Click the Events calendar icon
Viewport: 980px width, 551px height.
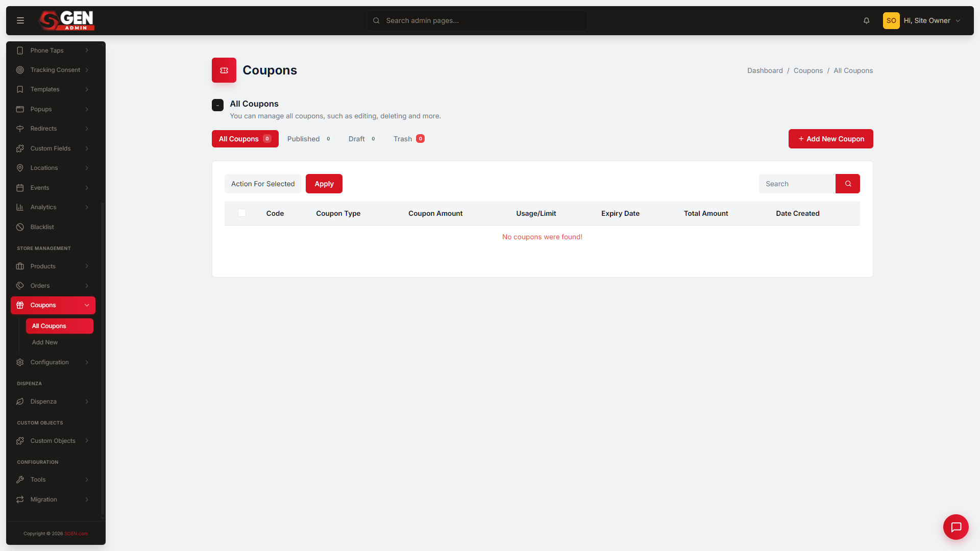point(20,188)
